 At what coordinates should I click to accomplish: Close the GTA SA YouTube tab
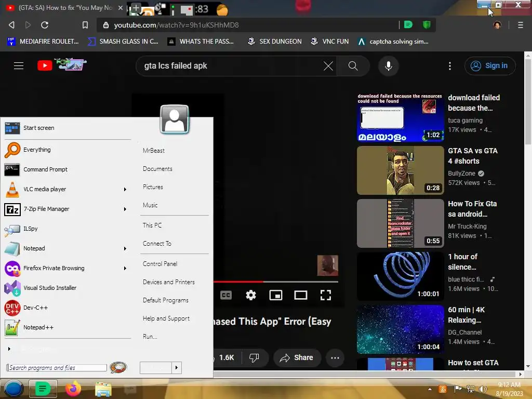(121, 7)
